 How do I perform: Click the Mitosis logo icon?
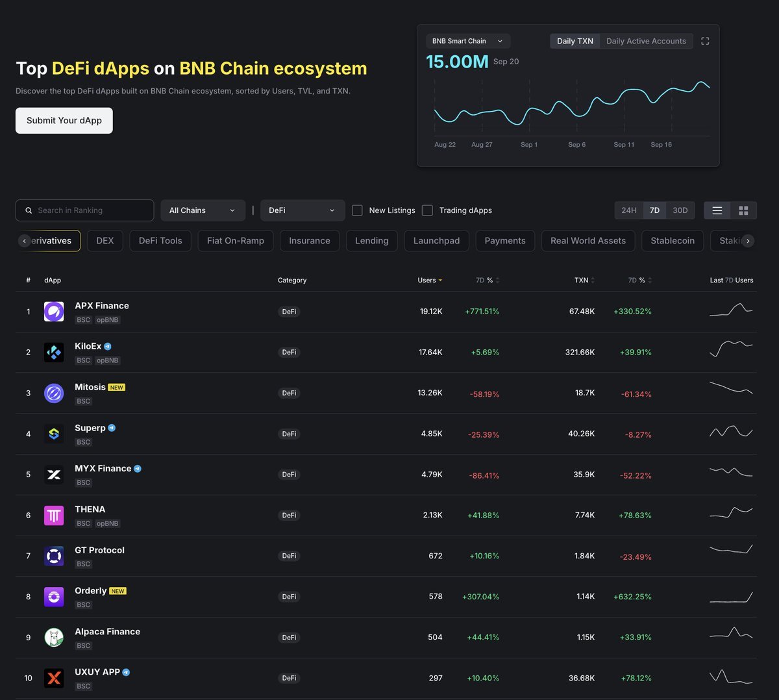pyautogui.click(x=54, y=393)
